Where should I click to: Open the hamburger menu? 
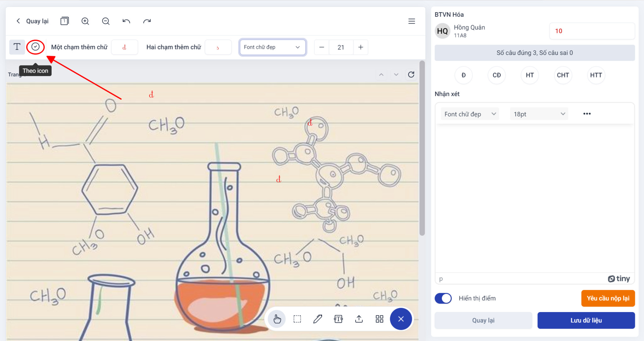(x=412, y=21)
